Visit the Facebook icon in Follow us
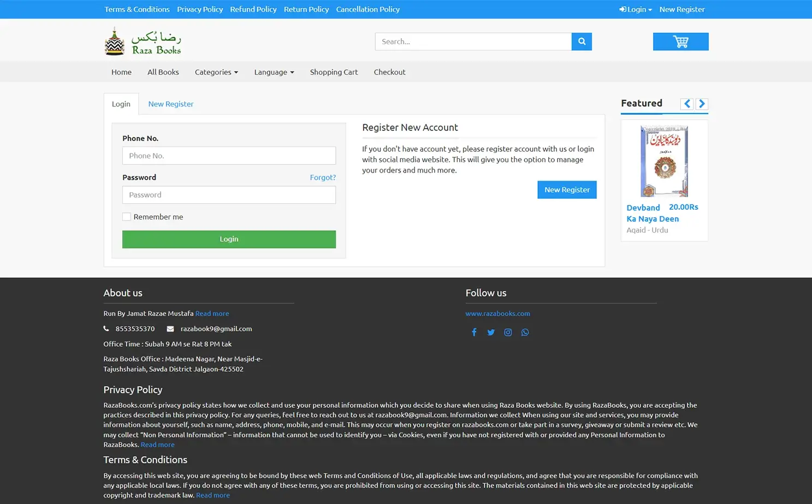The image size is (812, 504). pos(474,332)
